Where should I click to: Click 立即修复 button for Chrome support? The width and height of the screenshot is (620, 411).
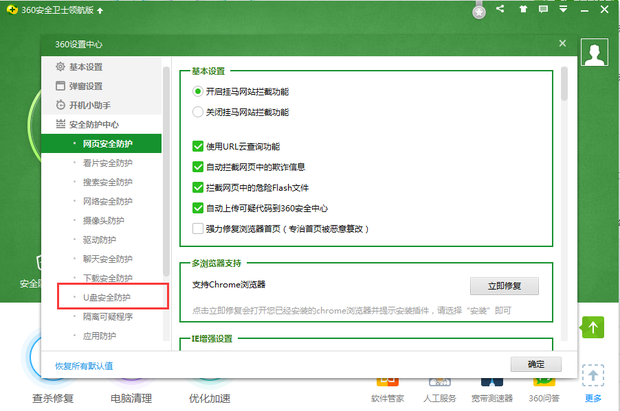coord(504,286)
